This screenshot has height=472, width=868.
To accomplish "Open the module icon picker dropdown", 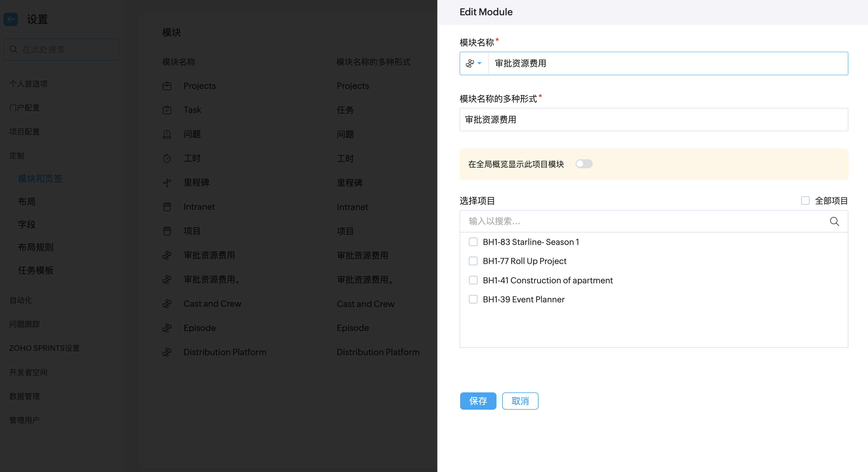I will coord(474,63).
